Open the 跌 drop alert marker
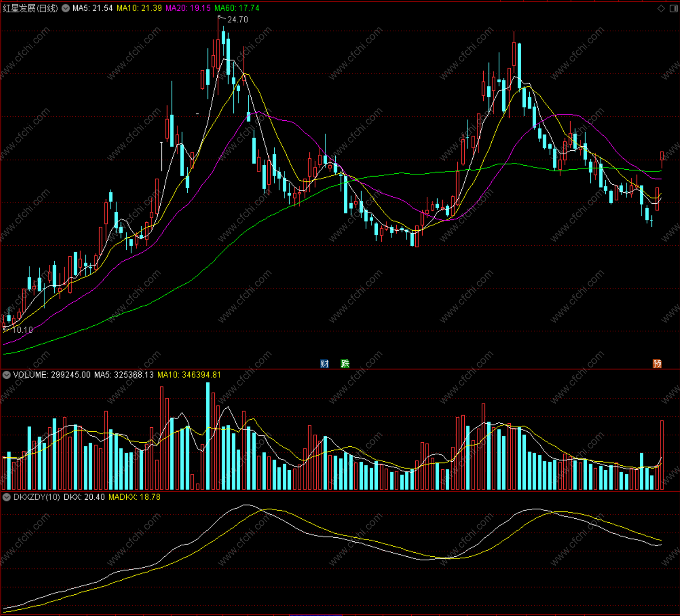This screenshot has width=680, height=616. [345, 364]
